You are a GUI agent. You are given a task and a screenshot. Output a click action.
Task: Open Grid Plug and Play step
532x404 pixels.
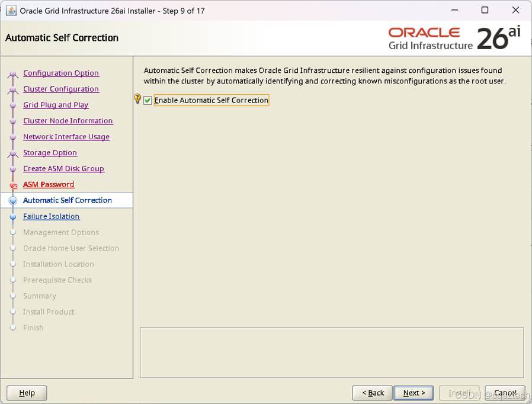(56, 105)
